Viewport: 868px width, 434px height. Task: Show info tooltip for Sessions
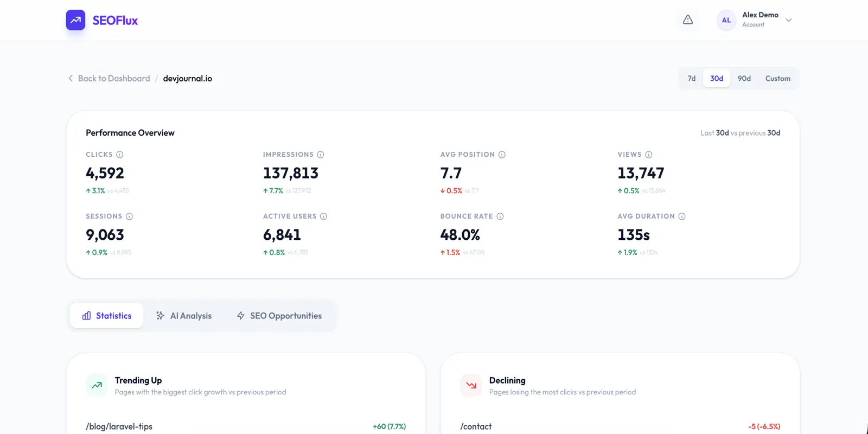(x=129, y=216)
